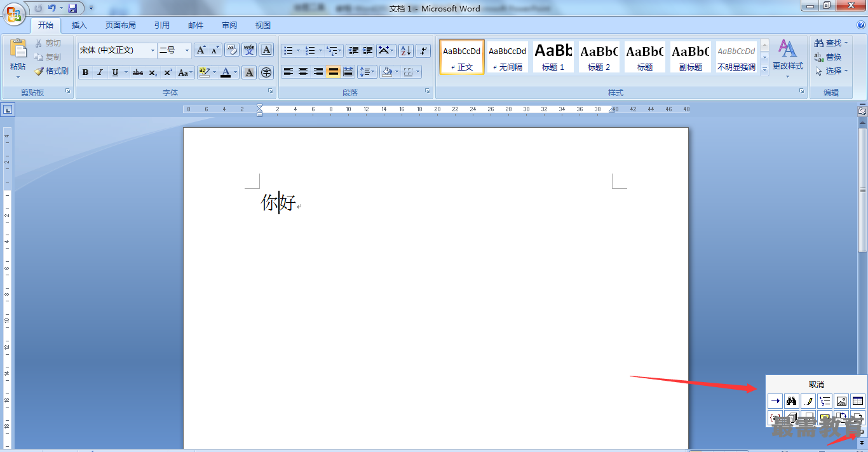Show or hide paragraph marks
This screenshot has height=452, width=868.
point(423,50)
